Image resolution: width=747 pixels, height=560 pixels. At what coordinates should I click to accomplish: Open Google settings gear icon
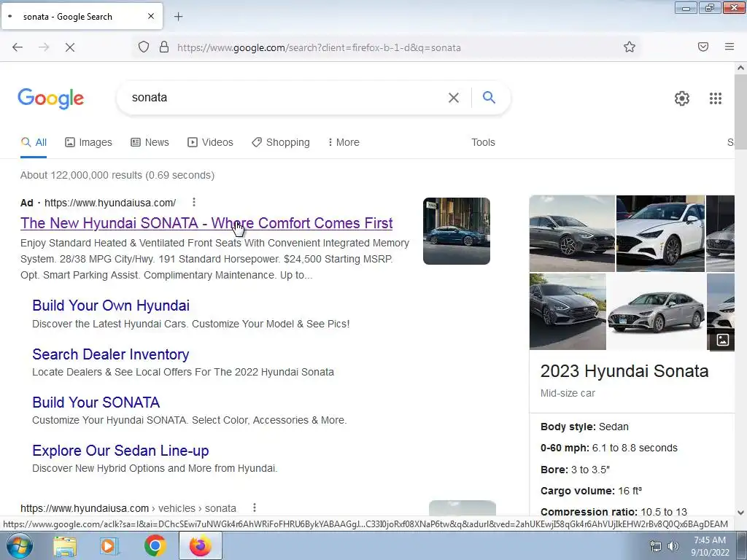point(682,98)
